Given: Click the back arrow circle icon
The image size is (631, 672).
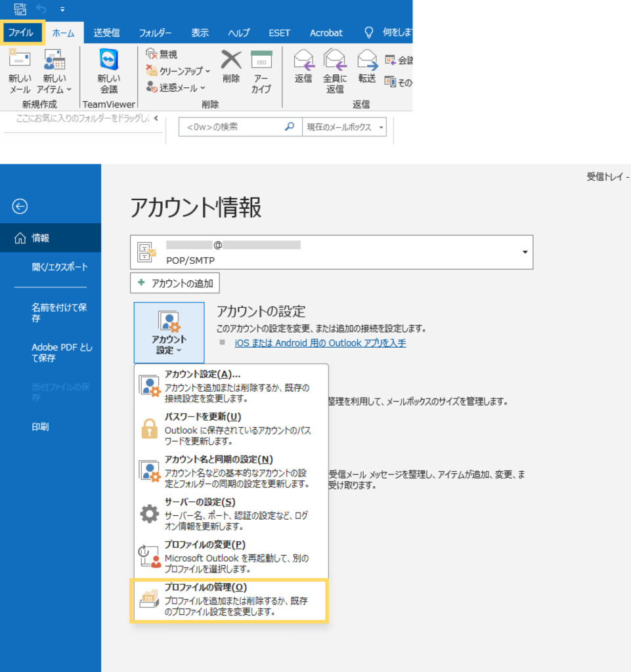Looking at the screenshot, I should 20,207.
